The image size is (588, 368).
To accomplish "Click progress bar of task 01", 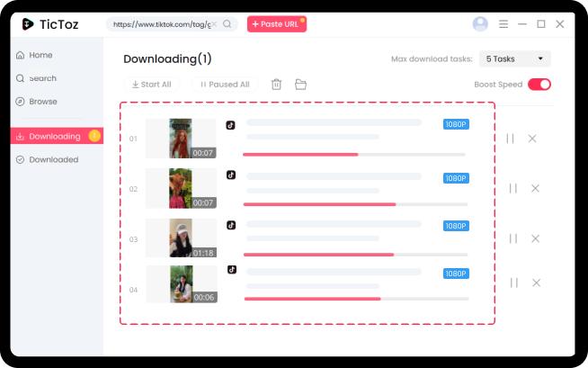I will click(354, 155).
